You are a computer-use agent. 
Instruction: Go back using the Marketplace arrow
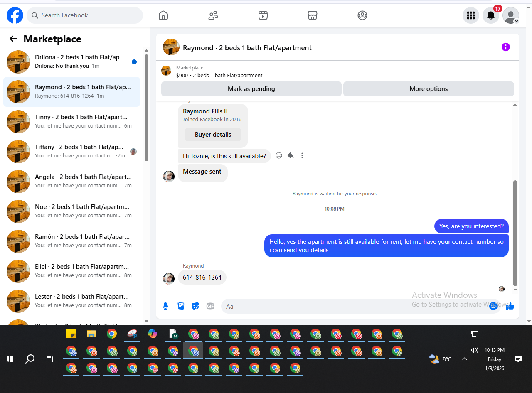coord(13,39)
